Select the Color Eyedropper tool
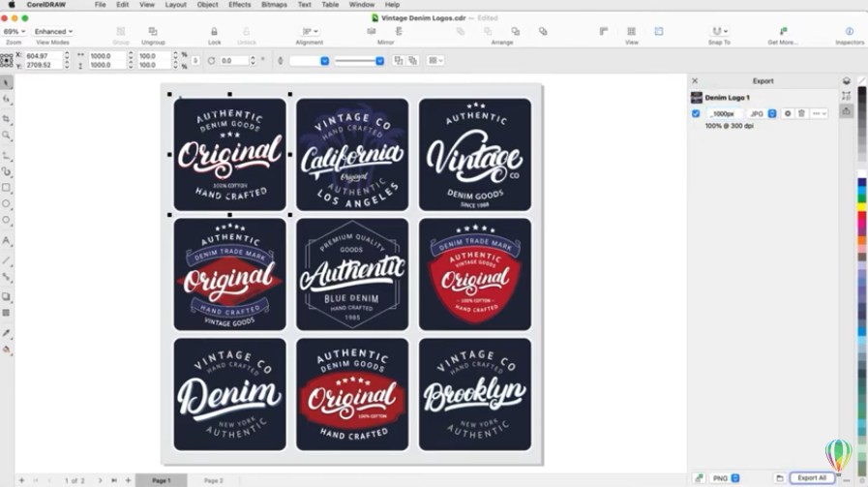 click(7, 333)
